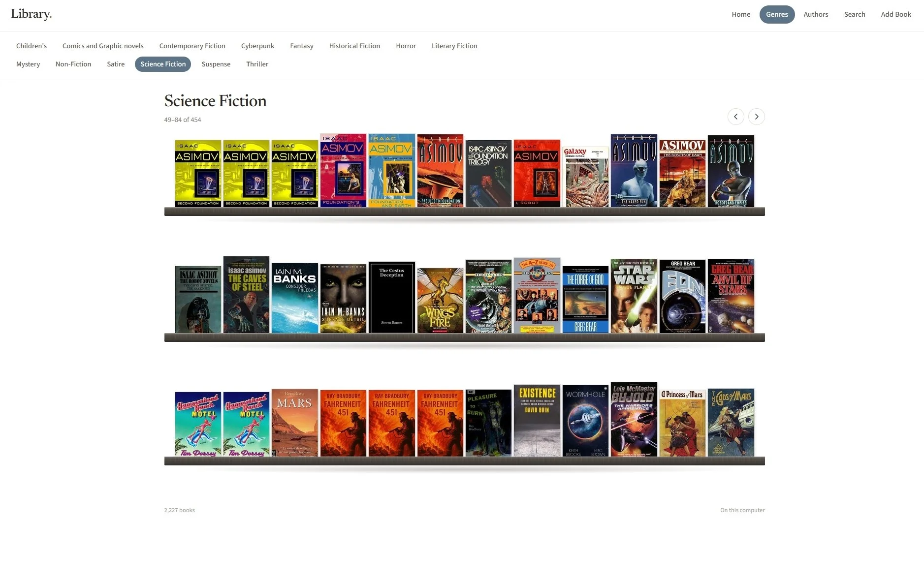
Task: Select Comics and Graphic novels genre
Action: tap(103, 46)
